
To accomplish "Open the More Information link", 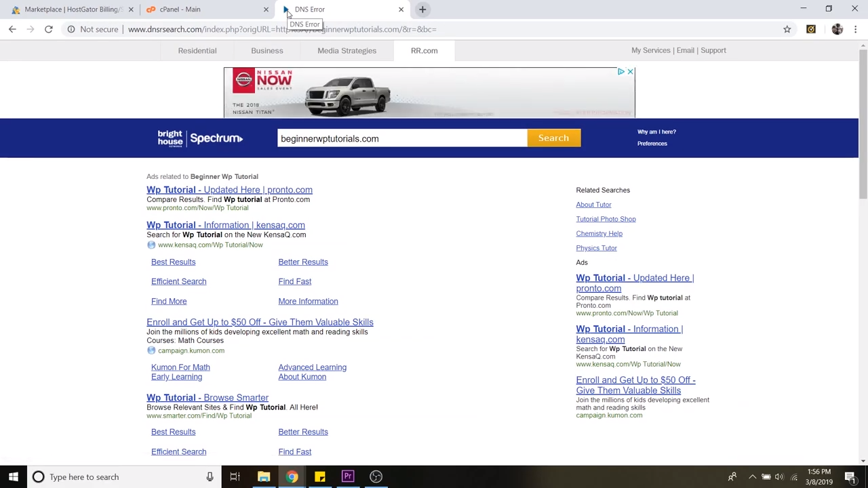I will click(x=308, y=302).
